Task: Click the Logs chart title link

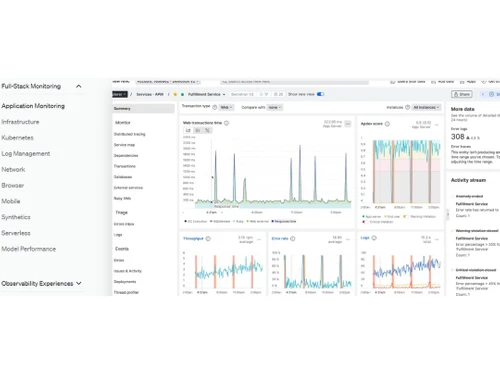Action: [365, 238]
